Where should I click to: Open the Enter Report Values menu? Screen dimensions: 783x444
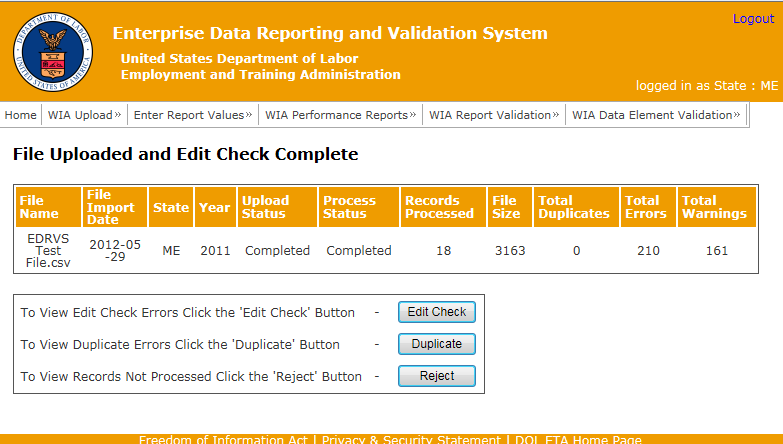click(193, 115)
